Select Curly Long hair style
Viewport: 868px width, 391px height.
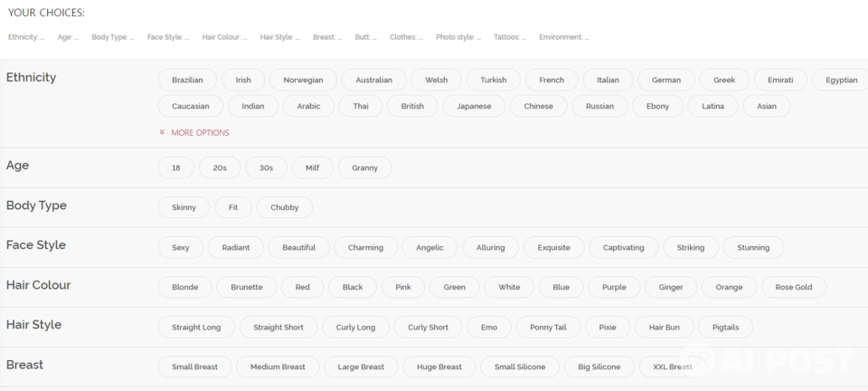[354, 327]
